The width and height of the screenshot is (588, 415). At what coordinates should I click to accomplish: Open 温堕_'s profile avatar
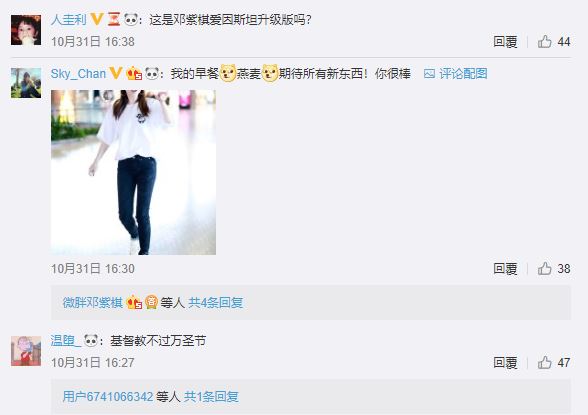tap(26, 351)
